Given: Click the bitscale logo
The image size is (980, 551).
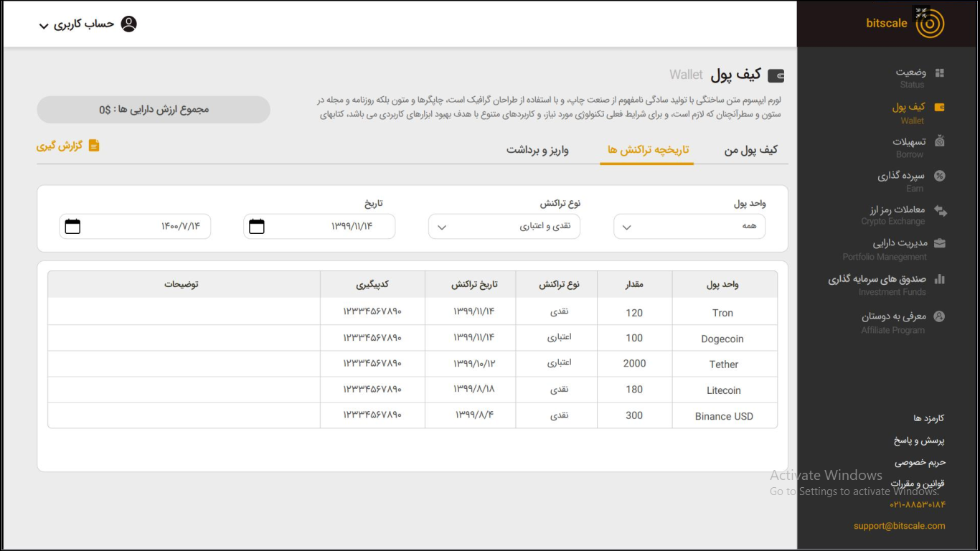Looking at the screenshot, I should point(929,24).
